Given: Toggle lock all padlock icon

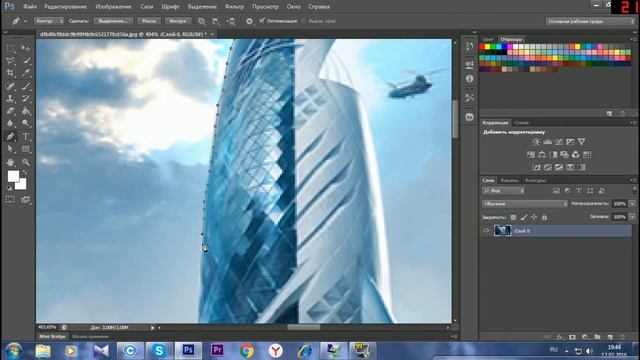Looking at the screenshot, I should (544, 217).
